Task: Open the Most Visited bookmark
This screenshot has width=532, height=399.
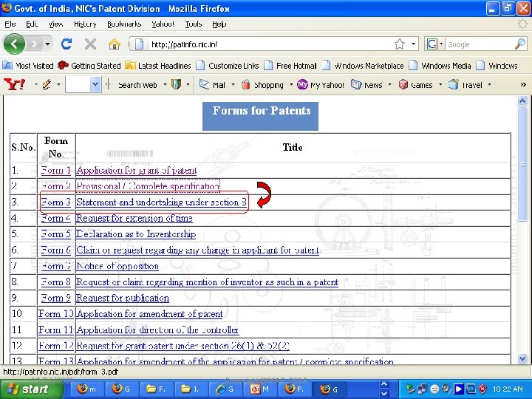Action: (x=28, y=66)
